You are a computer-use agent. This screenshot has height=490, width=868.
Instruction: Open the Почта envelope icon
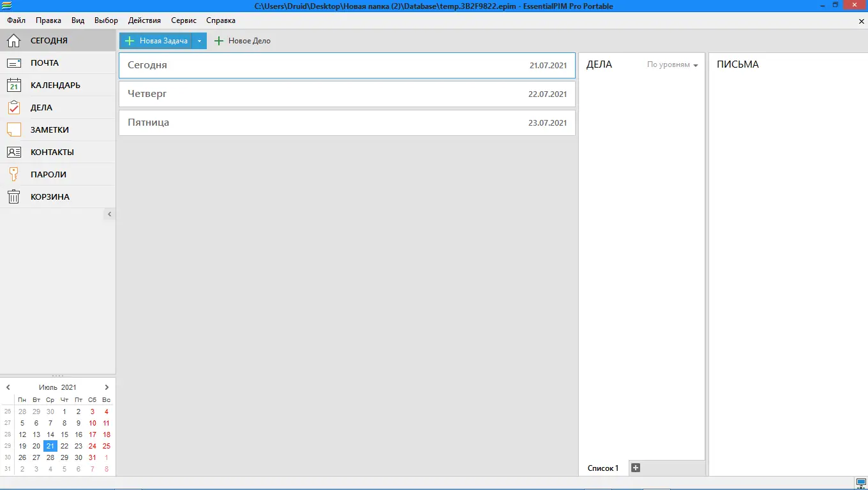click(13, 63)
